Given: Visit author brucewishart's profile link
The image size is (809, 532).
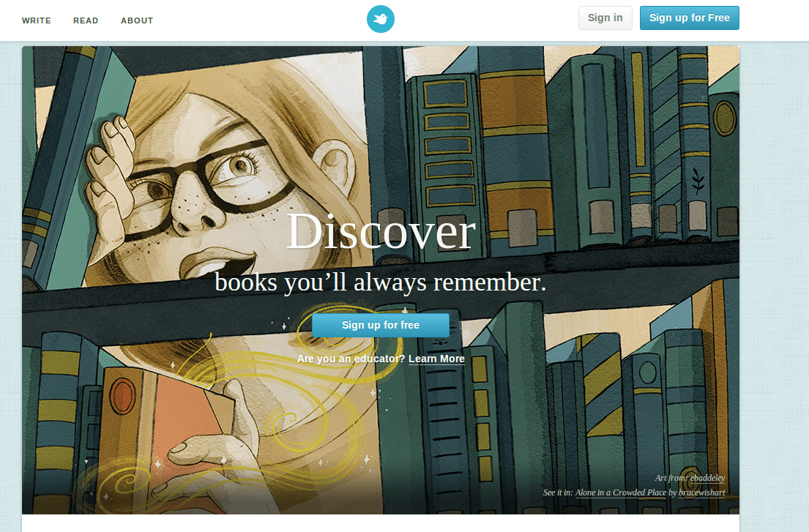Looking at the screenshot, I should (701, 492).
